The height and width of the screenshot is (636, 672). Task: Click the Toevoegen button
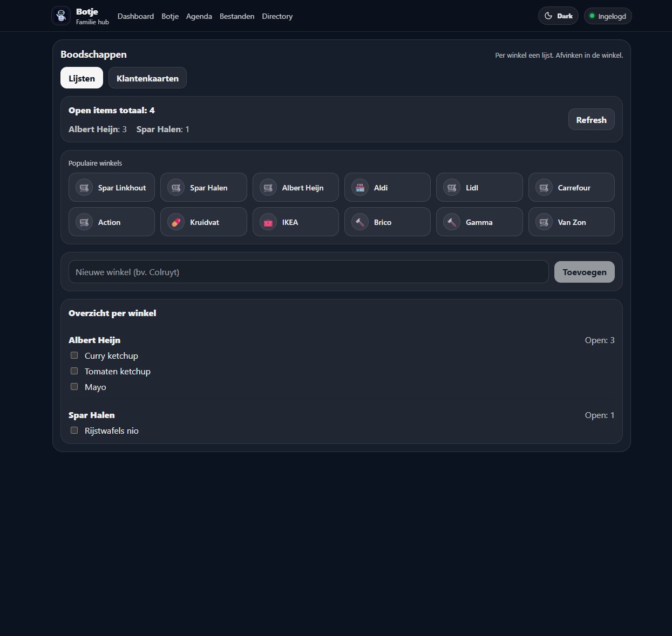(x=584, y=272)
